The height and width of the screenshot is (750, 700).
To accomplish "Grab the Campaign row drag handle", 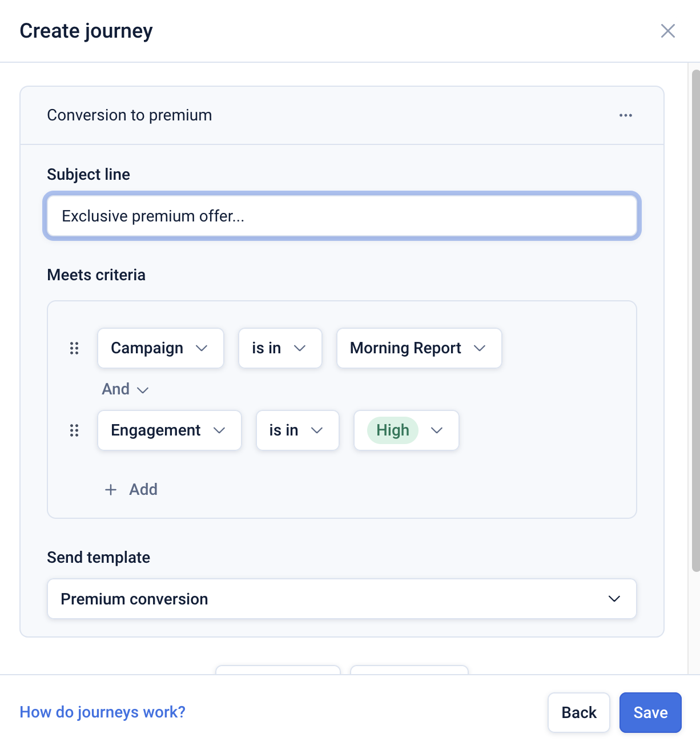I will (74, 348).
